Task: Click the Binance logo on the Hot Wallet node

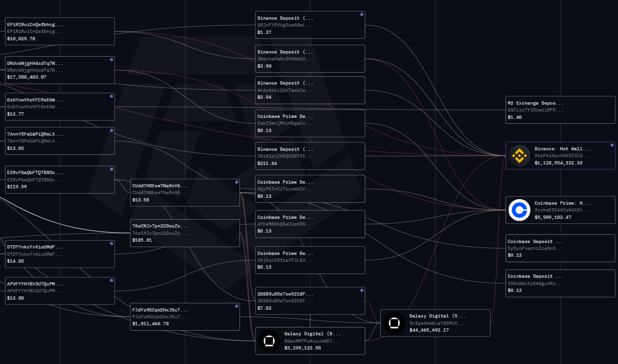Action: click(520, 155)
